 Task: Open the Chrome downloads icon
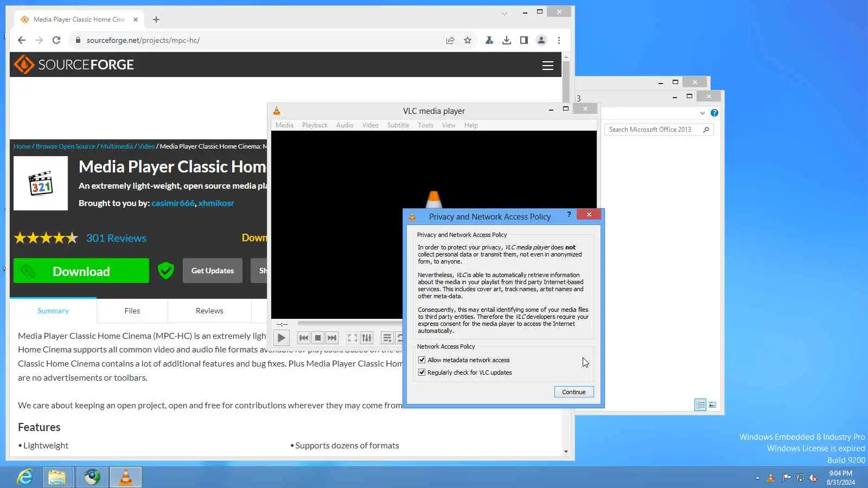click(507, 40)
